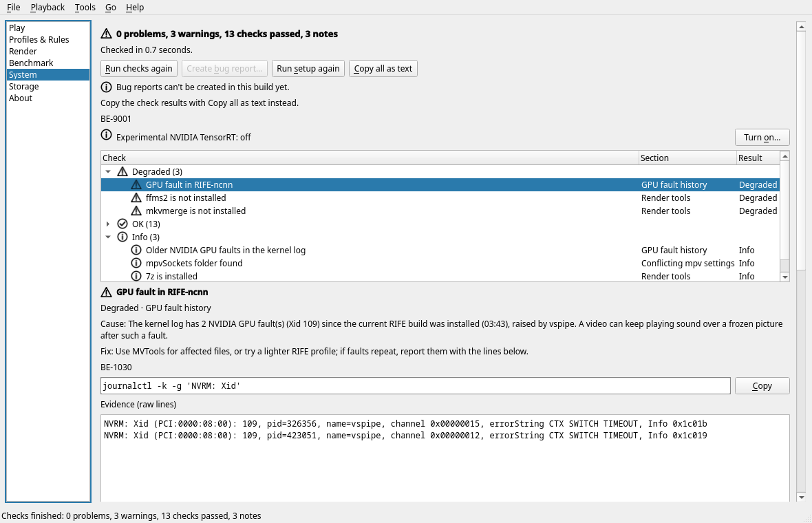
Task: Open the Tools menu
Action: [x=85, y=8]
